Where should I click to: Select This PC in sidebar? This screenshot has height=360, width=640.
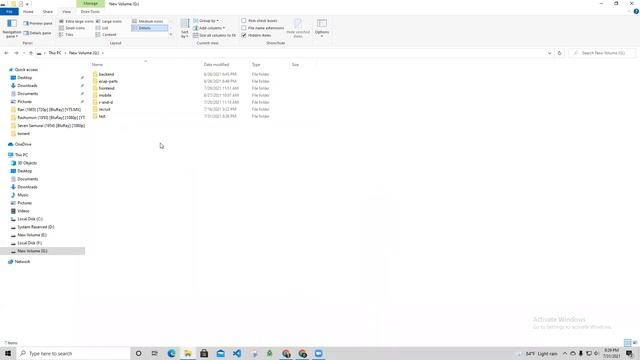point(21,155)
